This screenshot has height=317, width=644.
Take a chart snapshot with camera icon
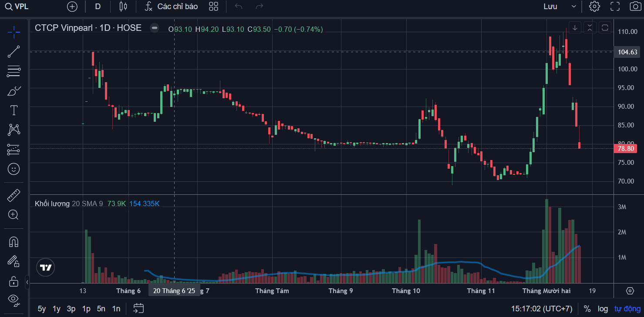tap(635, 7)
